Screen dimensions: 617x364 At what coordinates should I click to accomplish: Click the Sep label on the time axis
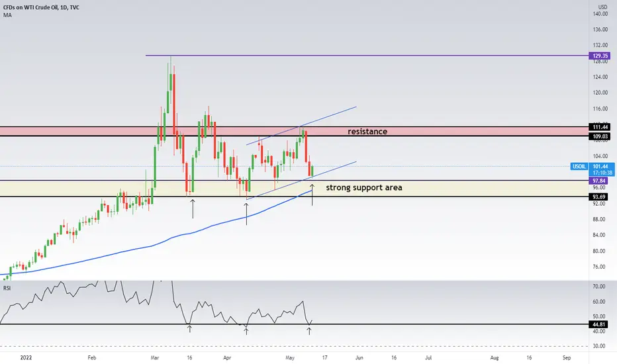click(x=567, y=357)
